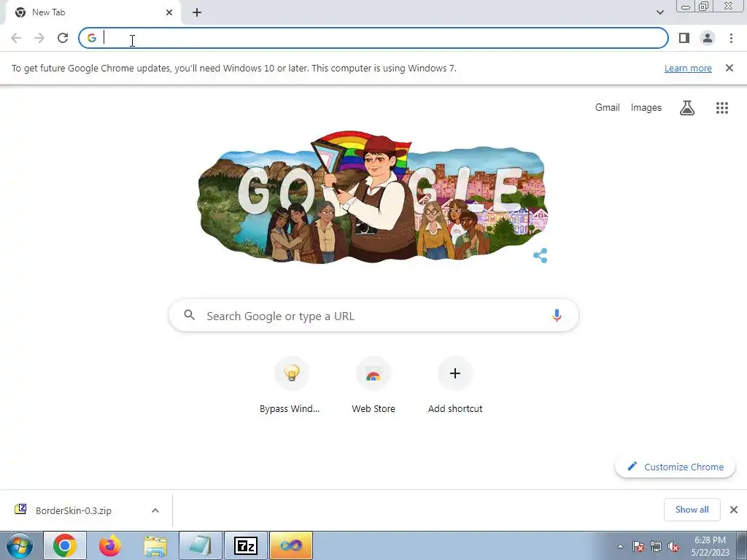
Task: Open the side panel icon
Action: [x=684, y=38]
